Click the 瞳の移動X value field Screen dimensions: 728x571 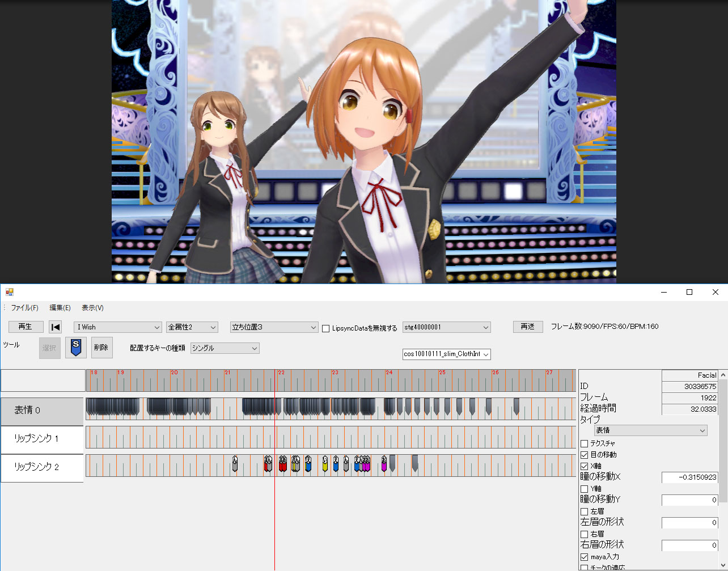click(x=690, y=477)
